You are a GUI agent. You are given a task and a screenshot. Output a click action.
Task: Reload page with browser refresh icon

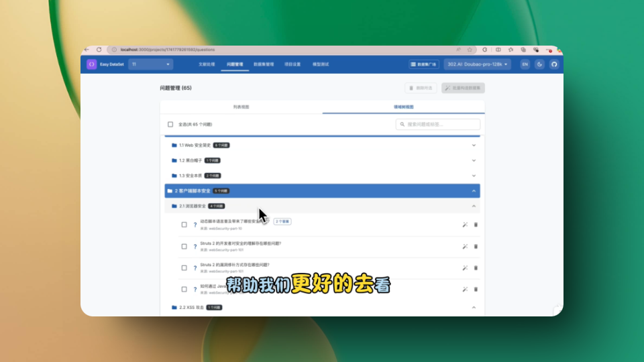[99, 50]
